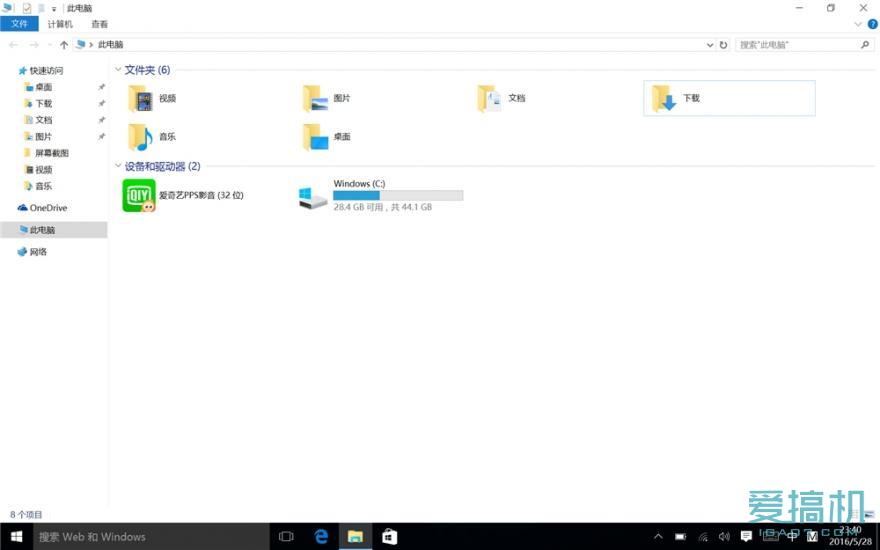
Task: Select 屏幕截图 in the navigation pane
Action: click(x=54, y=153)
